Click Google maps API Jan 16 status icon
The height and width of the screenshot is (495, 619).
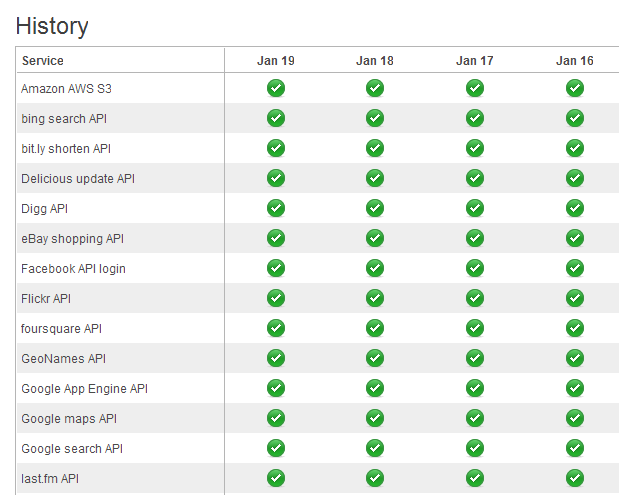click(575, 418)
